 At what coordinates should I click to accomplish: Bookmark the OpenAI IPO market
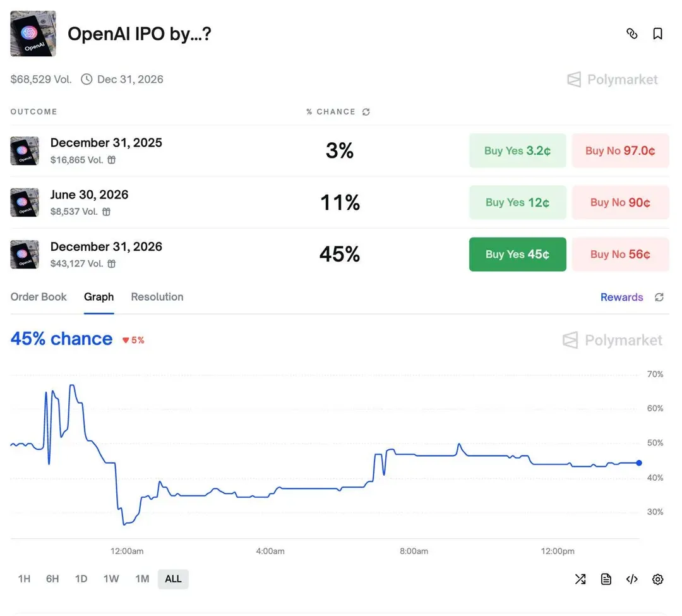(657, 33)
